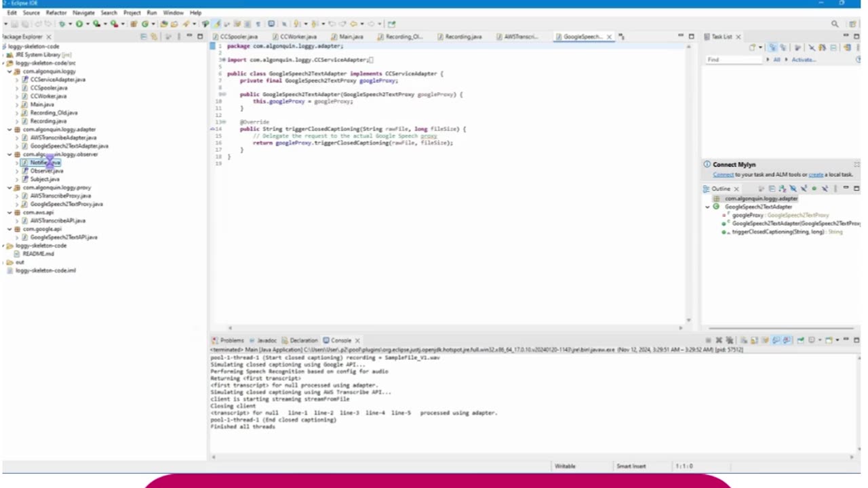Close the Connect Mylyn notification
This screenshot has width=868, height=488.
click(856, 165)
